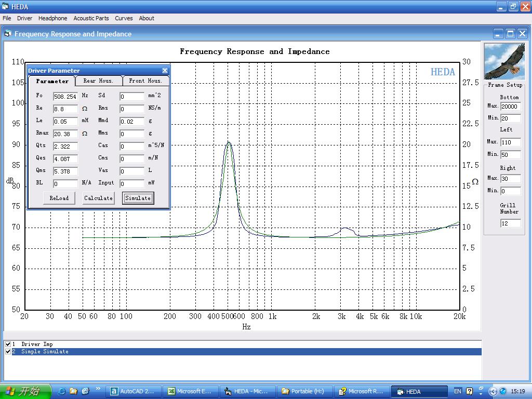Click the eagle logo thumbnail
The image size is (532, 399).
click(504, 61)
